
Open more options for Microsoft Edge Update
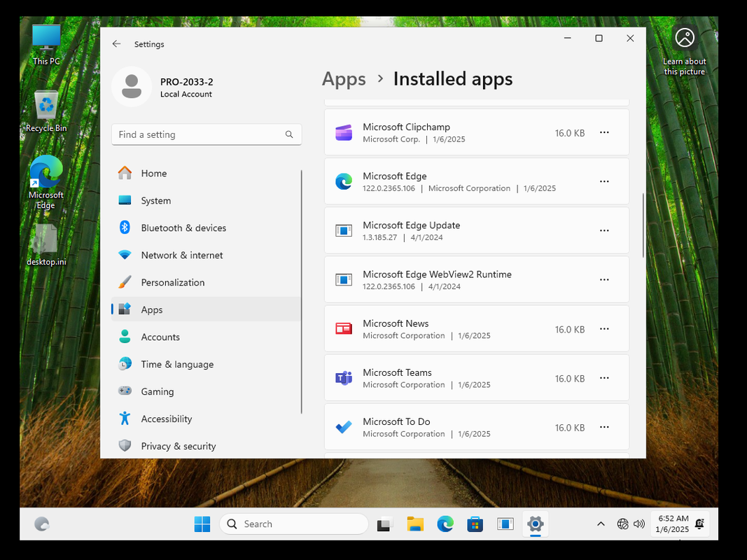tap(604, 230)
